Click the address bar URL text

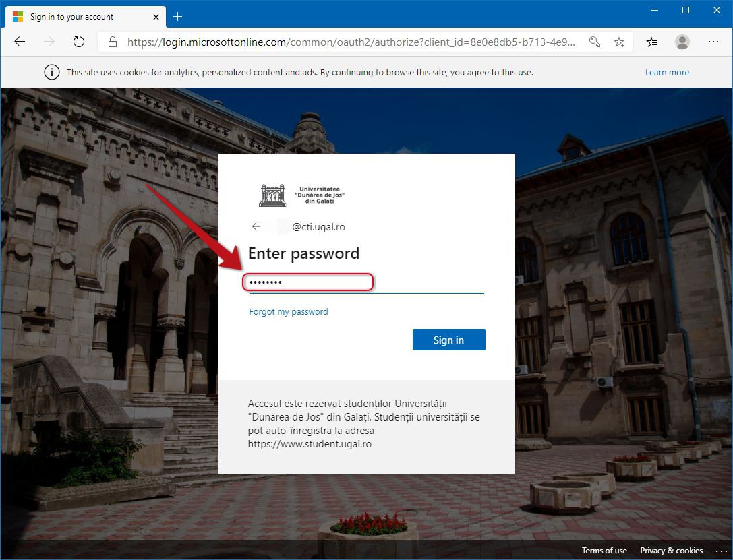pyautogui.click(x=351, y=42)
